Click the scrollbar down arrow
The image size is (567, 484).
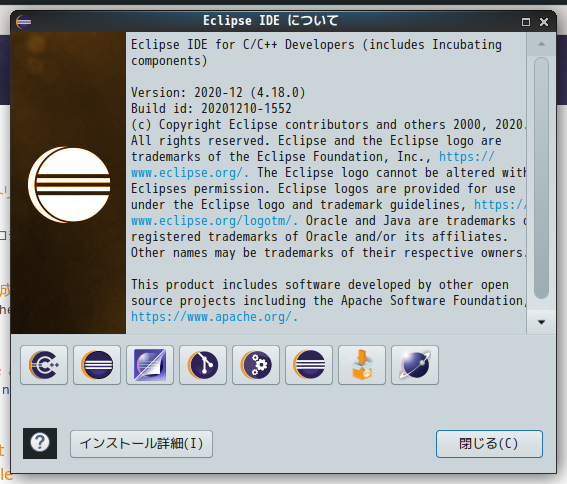pos(541,322)
